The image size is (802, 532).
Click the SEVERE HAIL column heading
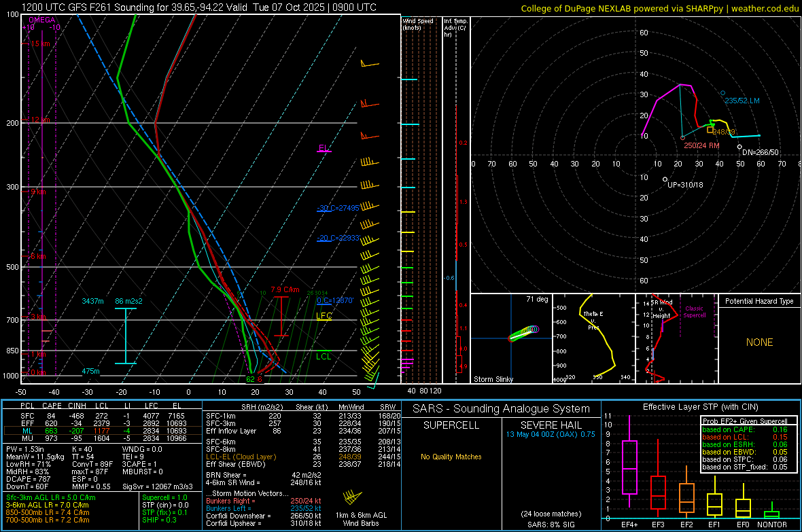[551, 425]
